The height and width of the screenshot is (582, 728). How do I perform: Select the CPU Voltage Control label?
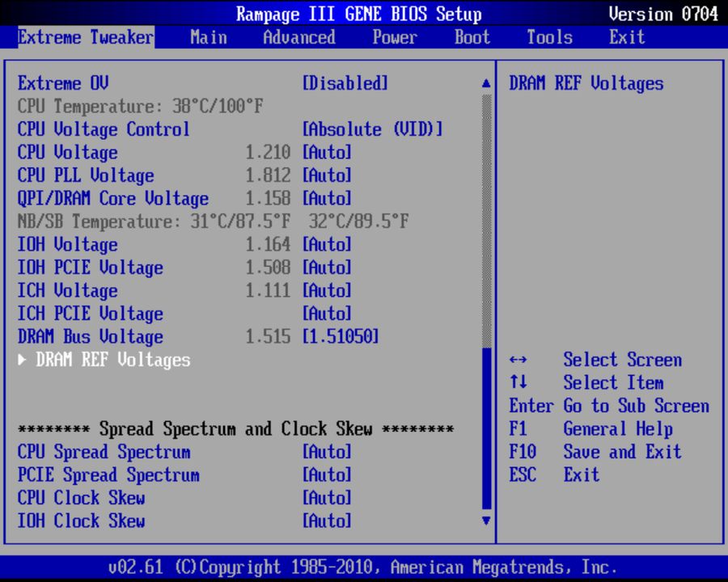pyautogui.click(x=104, y=129)
